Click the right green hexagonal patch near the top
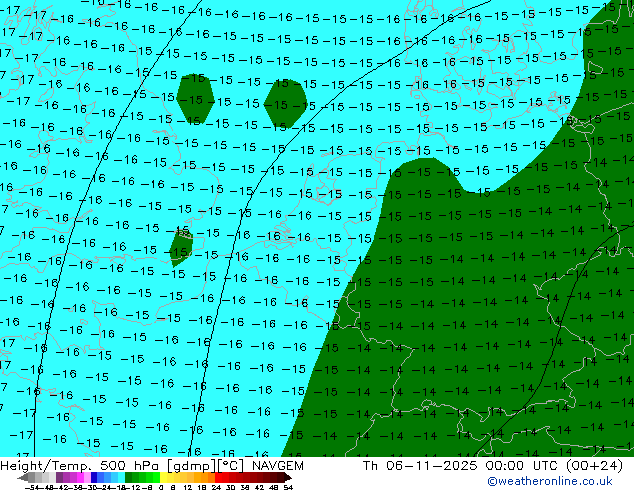This screenshot has width=634, height=490. [285, 104]
